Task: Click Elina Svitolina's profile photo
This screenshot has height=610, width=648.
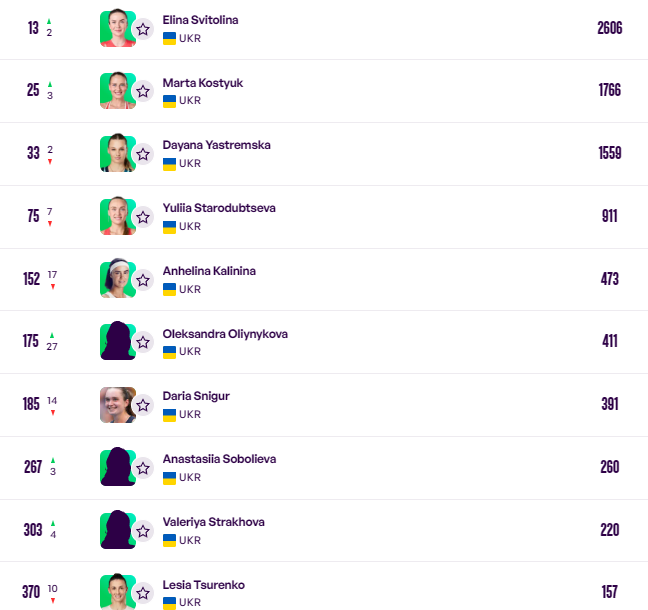Action: click(117, 28)
